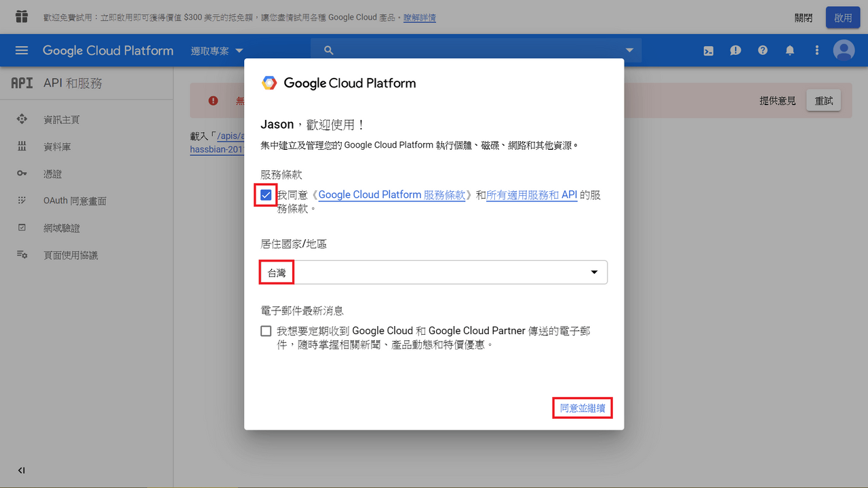Focus the top search input field
This screenshot has height=488, width=868.
click(476, 50)
